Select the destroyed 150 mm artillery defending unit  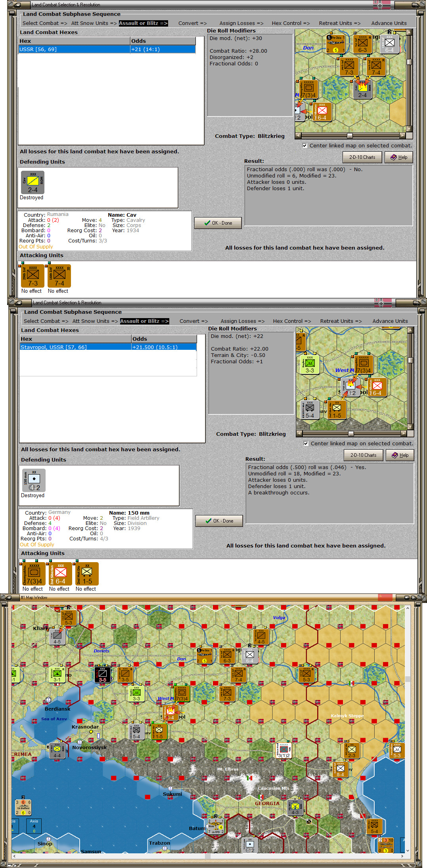[34, 481]
